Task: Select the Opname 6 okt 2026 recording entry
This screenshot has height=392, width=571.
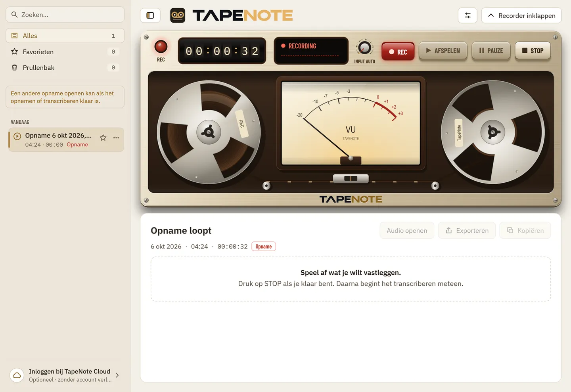Action: (x=66, y=140)
